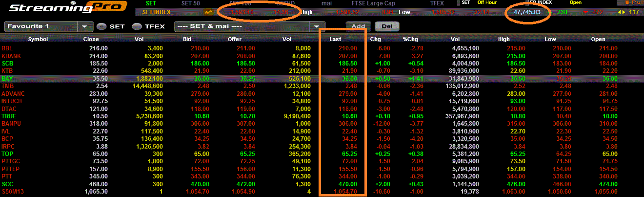Click the Symbol column header
This screenshot has height=197, width=644.
pos(38,39)
